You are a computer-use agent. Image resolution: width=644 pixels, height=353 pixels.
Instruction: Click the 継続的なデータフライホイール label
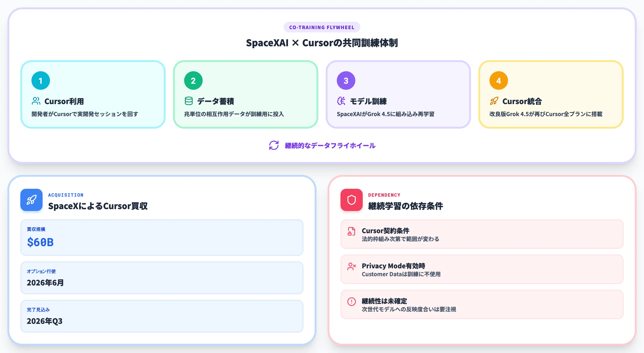330,146
